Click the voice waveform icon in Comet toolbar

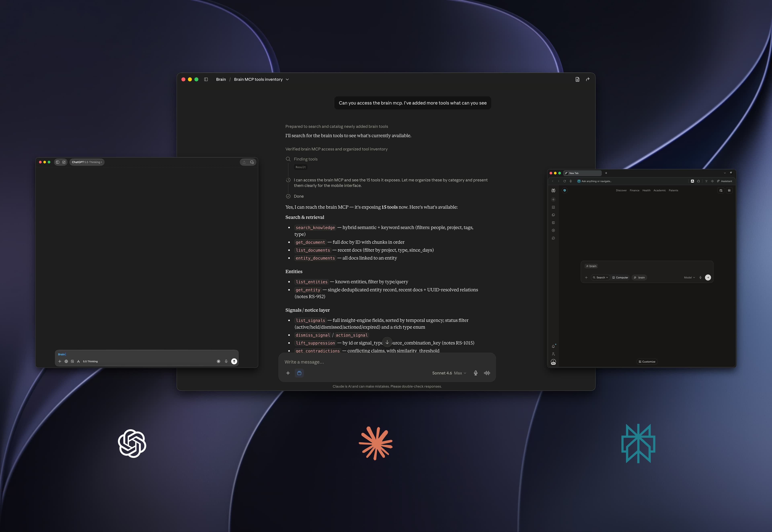click(x=712, y=181)
